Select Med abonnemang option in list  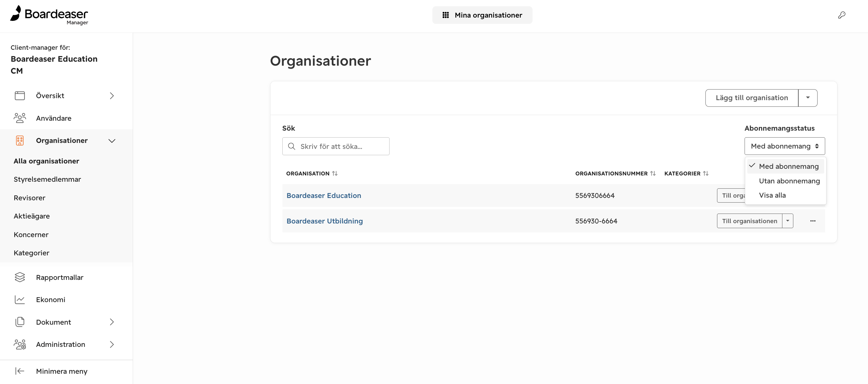(785, 166)
